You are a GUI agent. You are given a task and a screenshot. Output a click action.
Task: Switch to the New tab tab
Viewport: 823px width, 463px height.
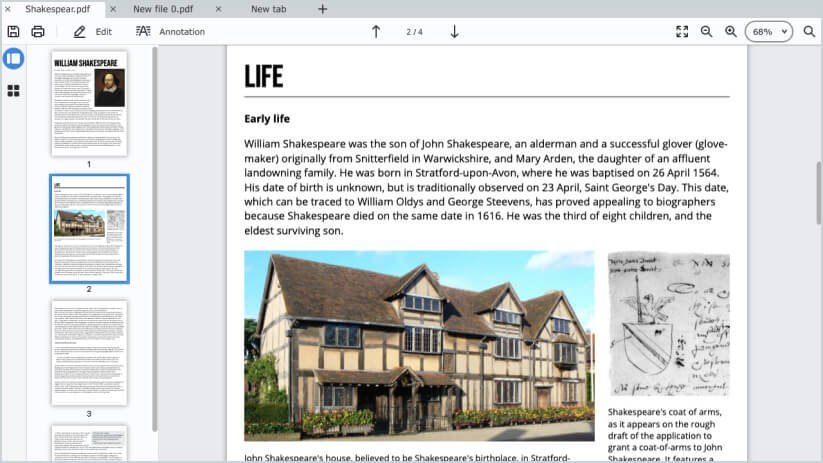coord(268,9)
